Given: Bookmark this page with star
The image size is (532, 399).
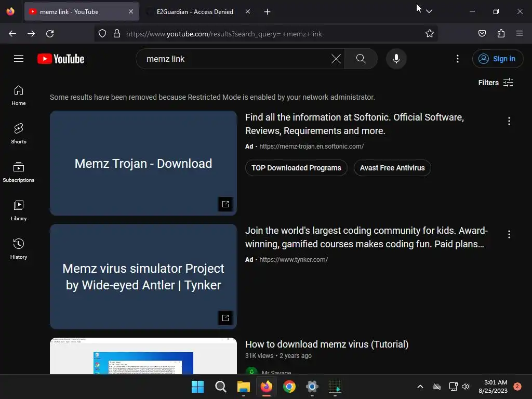Looking at the screenshot, I should point(430,34).
